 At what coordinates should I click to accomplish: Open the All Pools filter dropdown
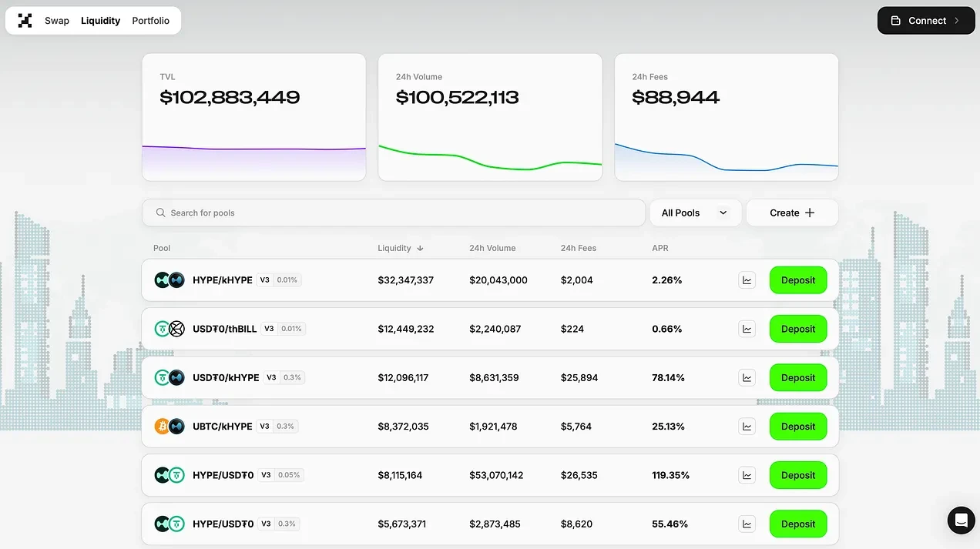click(694, 213)
